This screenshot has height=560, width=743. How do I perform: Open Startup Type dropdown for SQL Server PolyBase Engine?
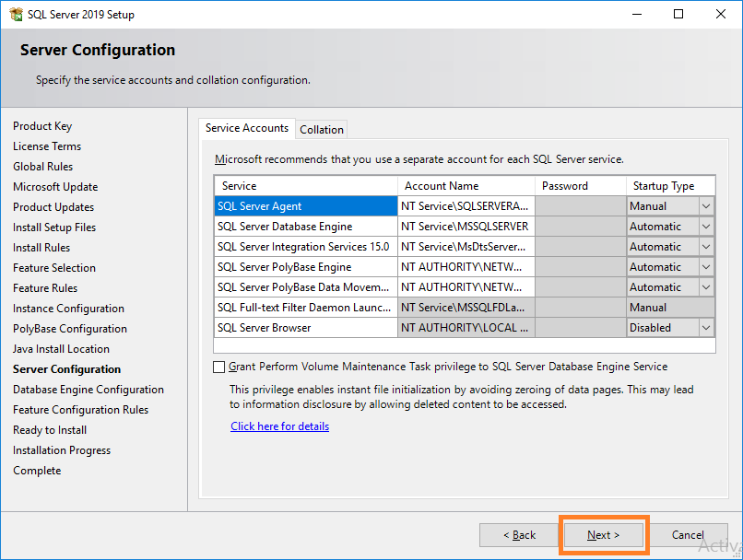click(x=706, y=267)
